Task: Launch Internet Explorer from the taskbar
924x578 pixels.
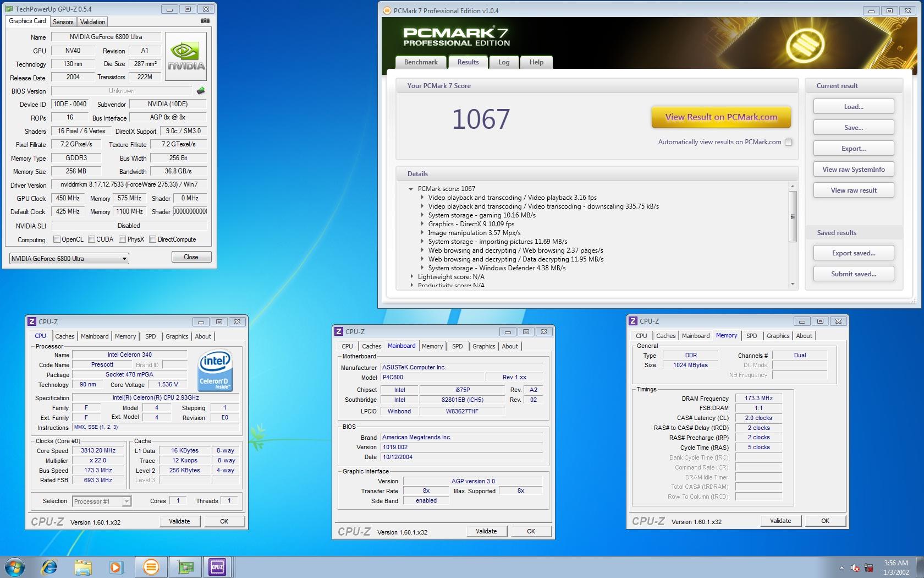Action: pos(50,566)
